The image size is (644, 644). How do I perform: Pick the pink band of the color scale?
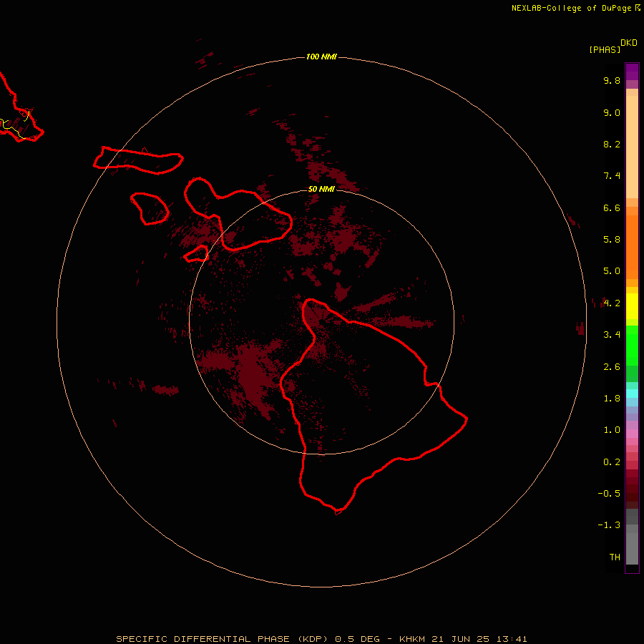tap(632, 434)
